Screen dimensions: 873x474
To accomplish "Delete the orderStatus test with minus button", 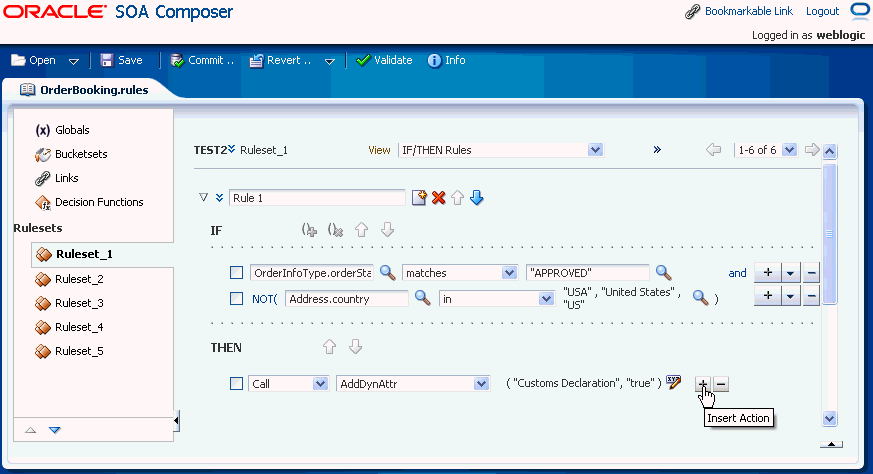I will pos(811,273).
